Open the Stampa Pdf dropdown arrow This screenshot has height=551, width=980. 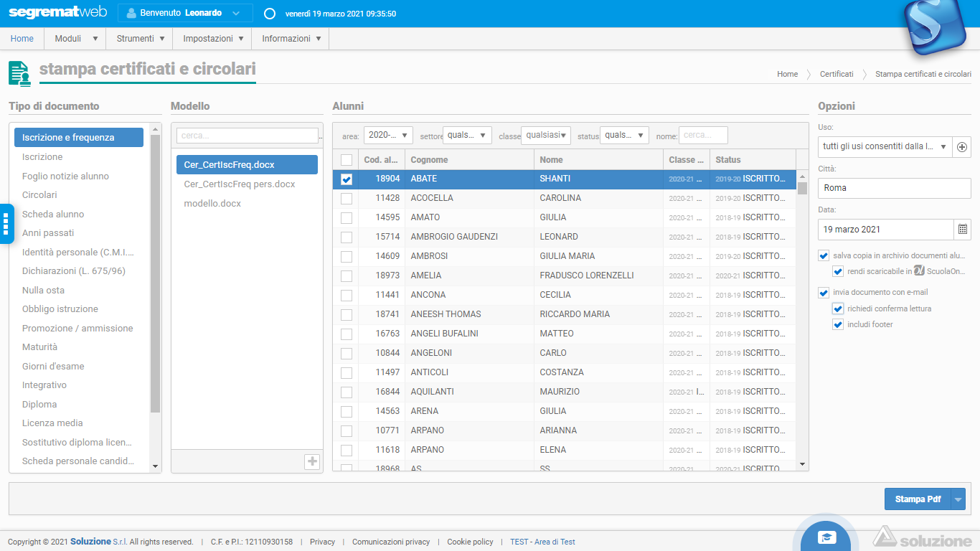958,499
